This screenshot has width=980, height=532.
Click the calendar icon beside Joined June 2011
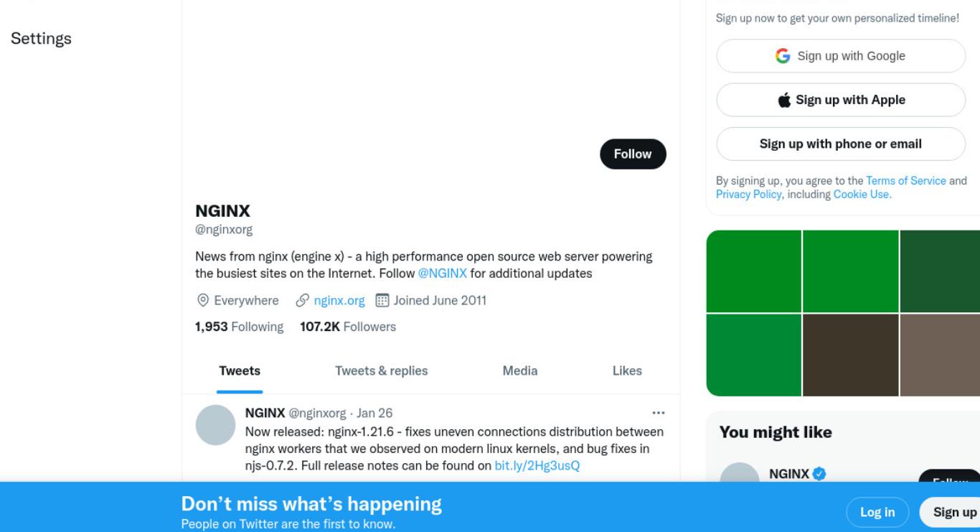(x=382, y=300)
